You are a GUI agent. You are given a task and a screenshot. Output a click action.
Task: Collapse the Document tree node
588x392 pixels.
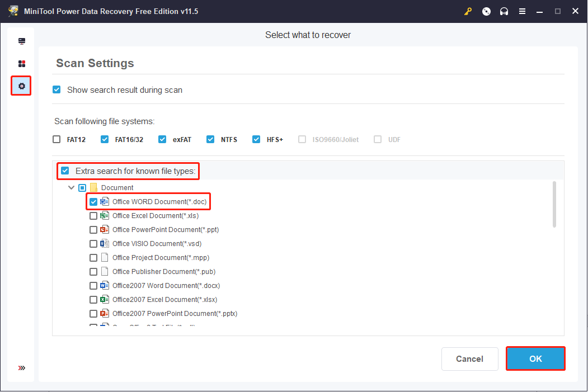pyautogui.click(x=71, y=187)
